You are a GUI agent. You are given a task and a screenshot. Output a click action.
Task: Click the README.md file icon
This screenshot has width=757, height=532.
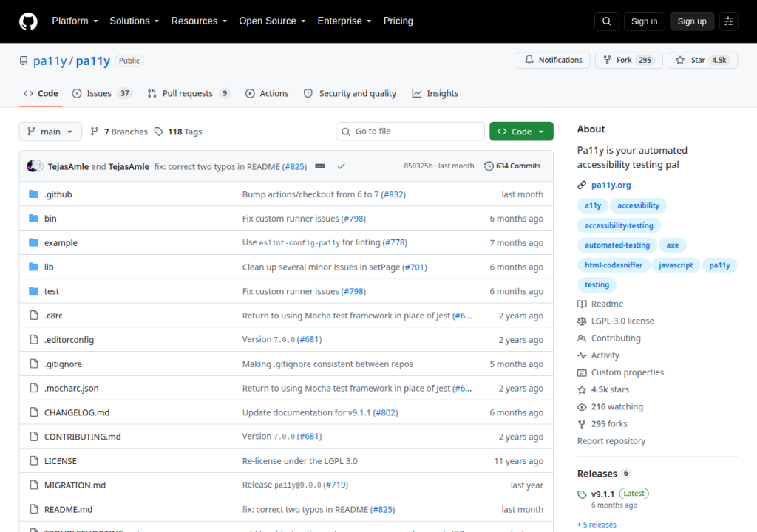pos(34,509)
